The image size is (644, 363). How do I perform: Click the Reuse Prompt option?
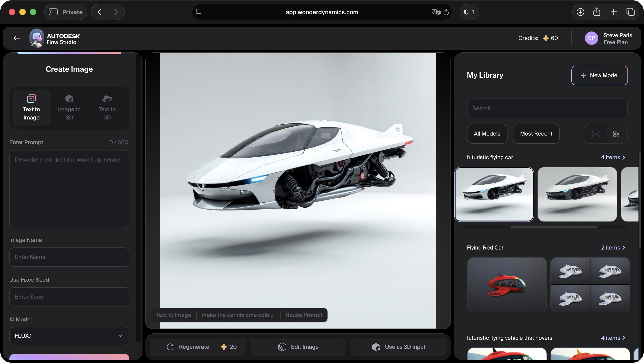click(304, 315)
